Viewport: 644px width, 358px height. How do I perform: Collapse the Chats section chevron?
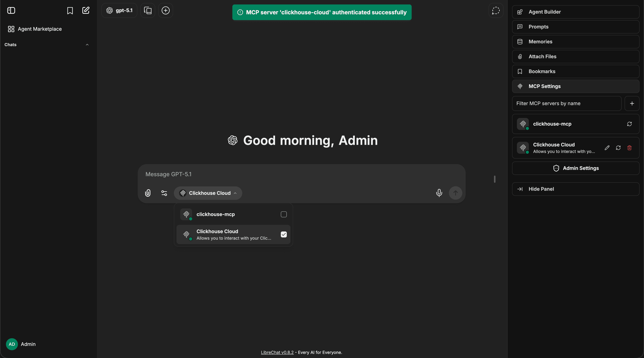coord(87,45)
